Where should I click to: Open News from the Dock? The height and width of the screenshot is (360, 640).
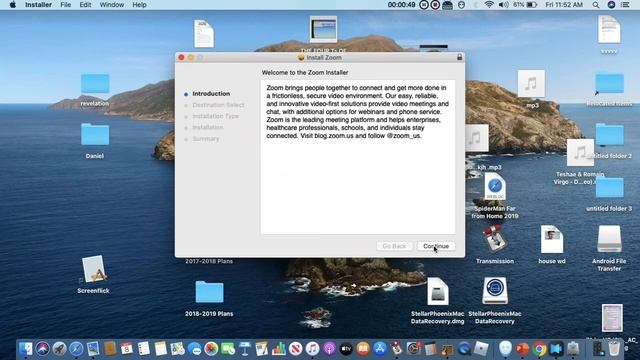(x=296, y=349)
